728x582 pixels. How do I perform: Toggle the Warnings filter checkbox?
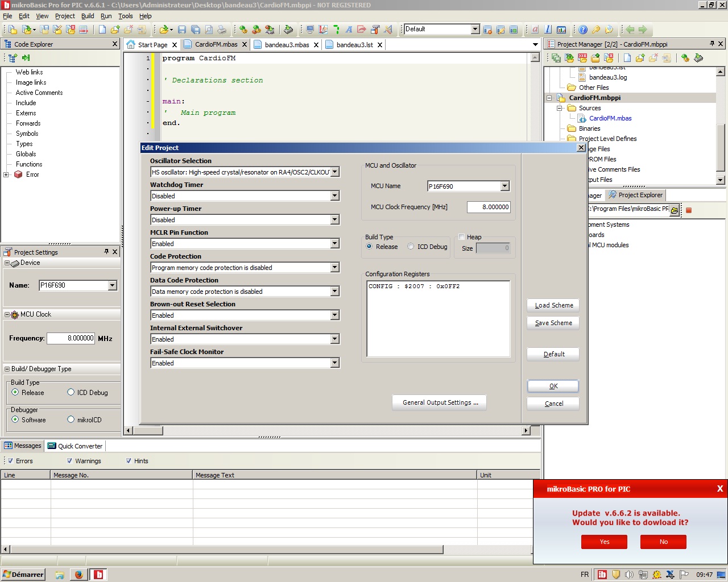click(69, 461)
